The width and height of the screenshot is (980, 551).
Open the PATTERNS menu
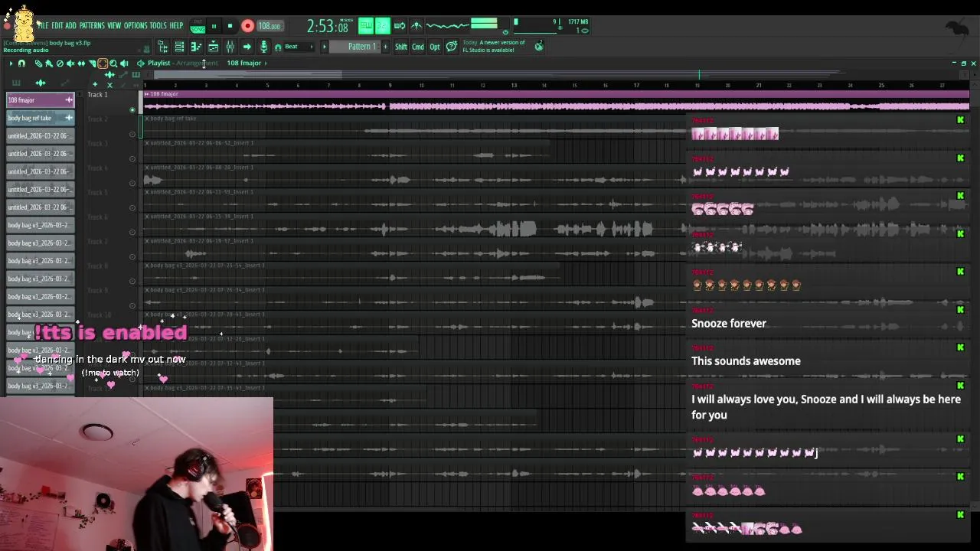(x=92, y=26)
